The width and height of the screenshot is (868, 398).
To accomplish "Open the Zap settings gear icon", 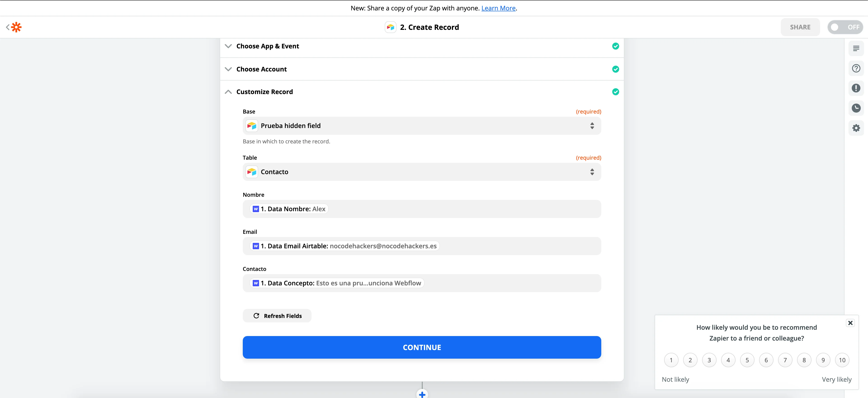I will point(856,128).
